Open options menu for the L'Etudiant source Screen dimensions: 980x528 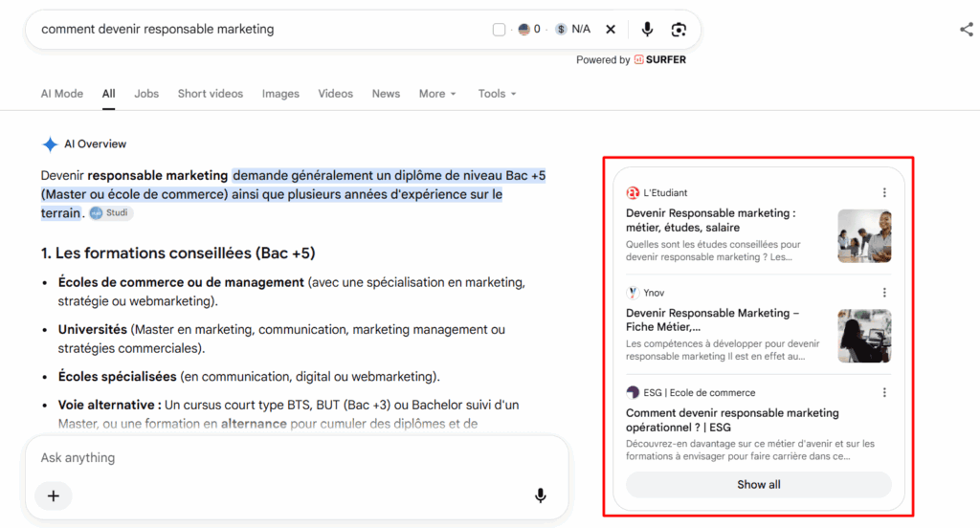click(x=884, y=192)
